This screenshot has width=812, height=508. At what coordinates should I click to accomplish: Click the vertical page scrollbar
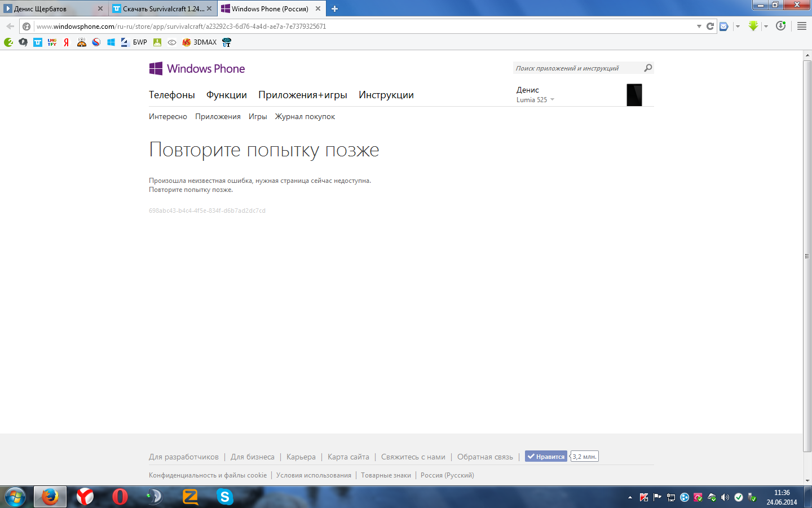807,256
